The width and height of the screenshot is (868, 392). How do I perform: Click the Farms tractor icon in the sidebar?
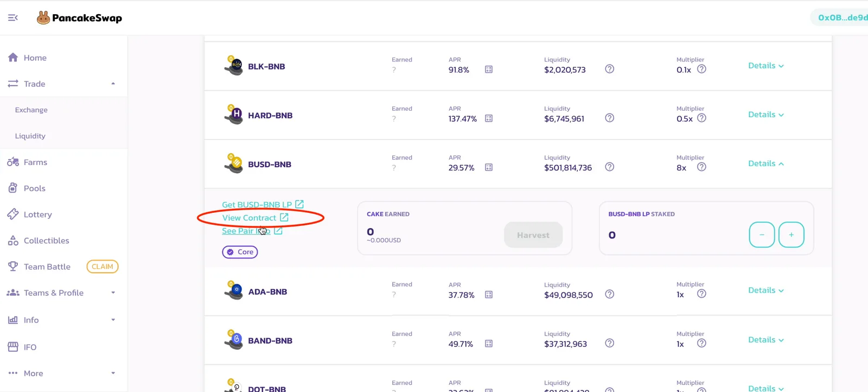(13, 162)
